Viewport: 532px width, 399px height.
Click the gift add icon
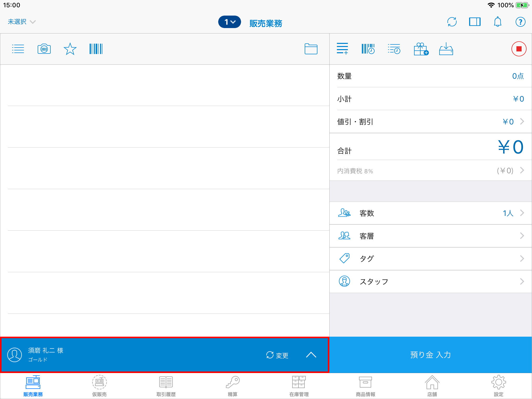[x=421, y=49]
